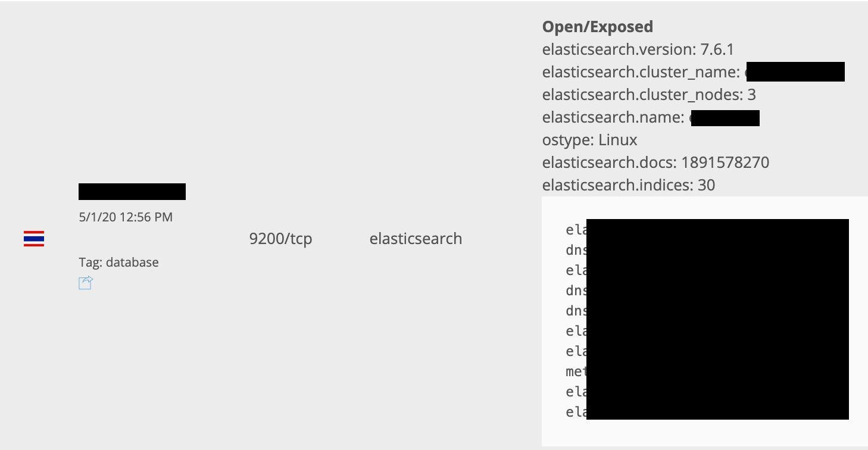Click the Thailand flag icon
The width and height of the screenshot is (868, 450).
34,239
